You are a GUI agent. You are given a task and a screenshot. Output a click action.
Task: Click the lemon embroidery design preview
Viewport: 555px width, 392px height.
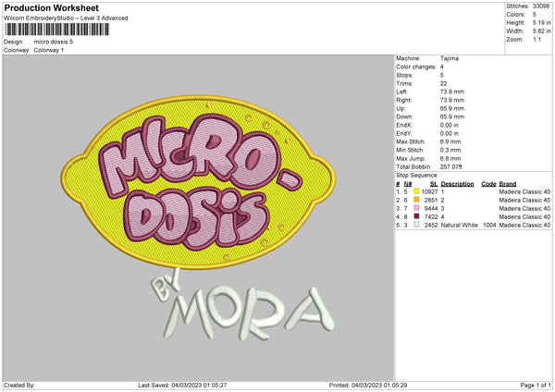tap(198, 217)
